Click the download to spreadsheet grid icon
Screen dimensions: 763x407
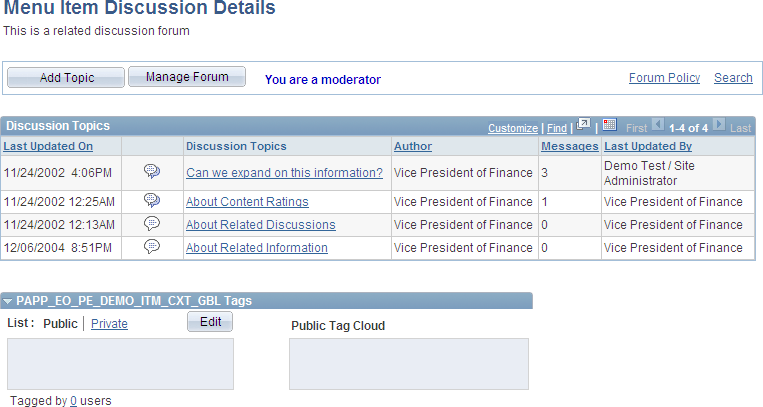(609, 125)
